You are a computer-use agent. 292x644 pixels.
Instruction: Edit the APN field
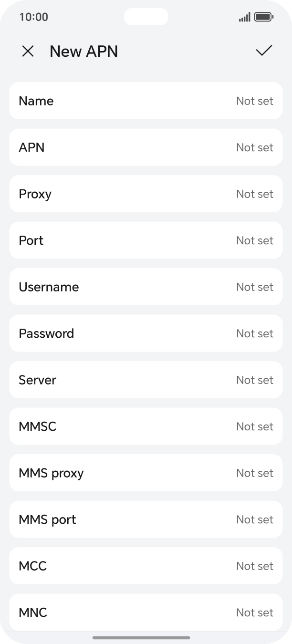[146, 147]
